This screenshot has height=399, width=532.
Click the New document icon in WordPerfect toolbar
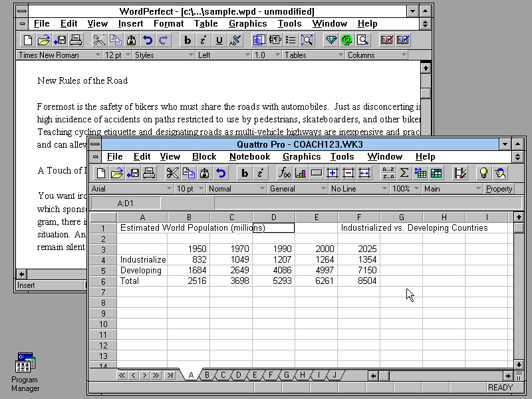click(x=28, y=41)
